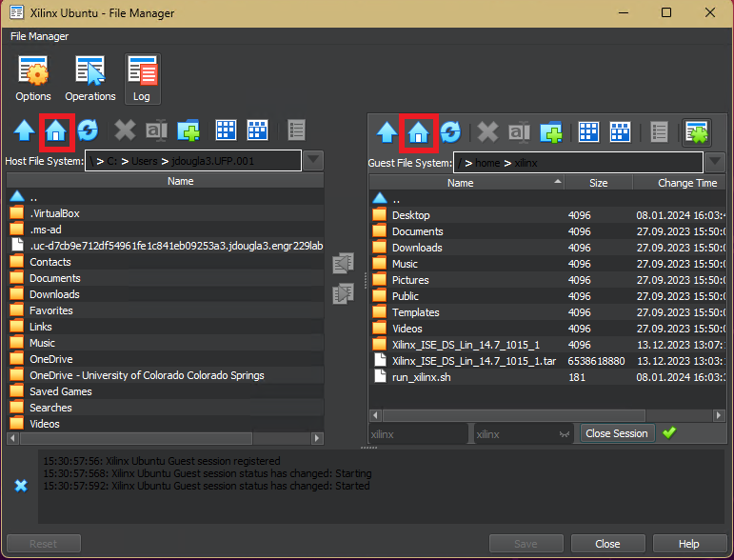Click Delete icon in Host toolbar
734x560 pixels.
tap(125, 130)
